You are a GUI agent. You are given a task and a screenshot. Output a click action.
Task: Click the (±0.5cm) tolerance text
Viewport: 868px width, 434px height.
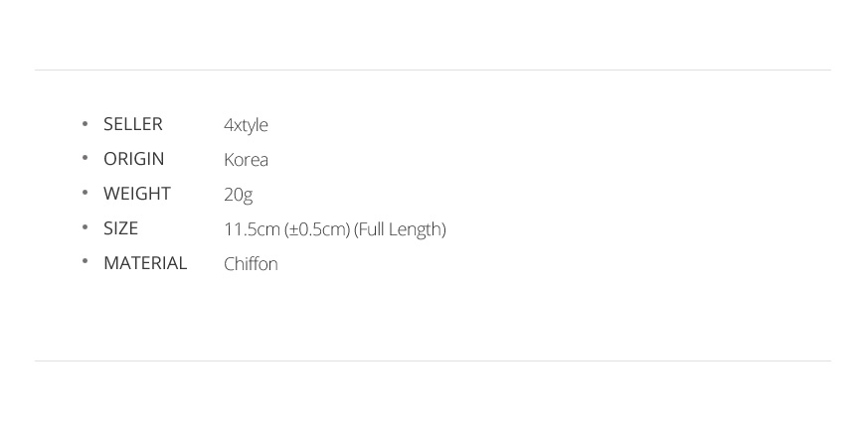[x=317, y=229]
